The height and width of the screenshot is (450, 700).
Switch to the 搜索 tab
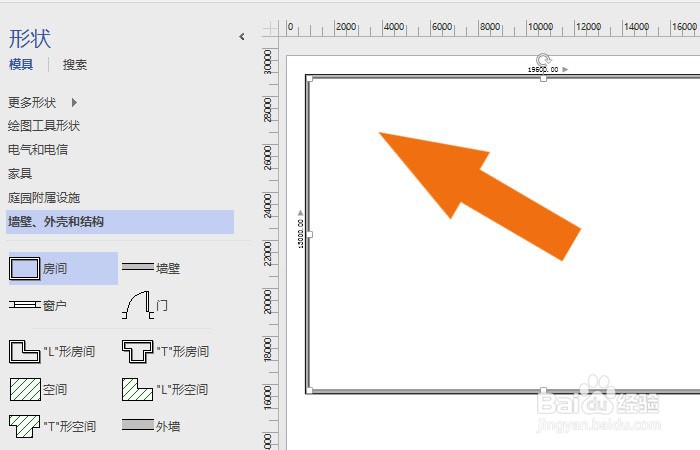click(x=75, y=65)
